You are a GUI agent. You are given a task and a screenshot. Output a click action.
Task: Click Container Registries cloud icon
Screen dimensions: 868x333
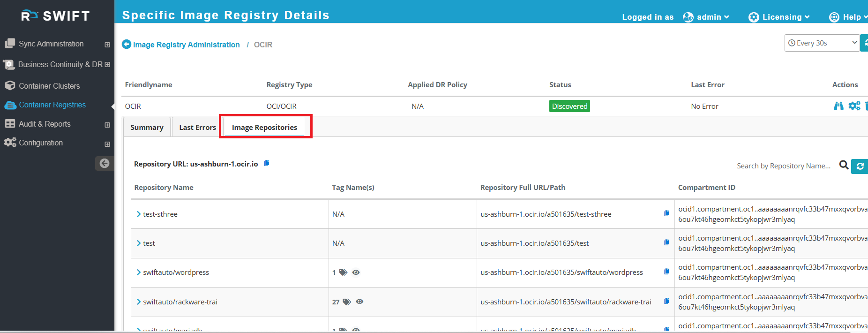(x=10, y=105)
